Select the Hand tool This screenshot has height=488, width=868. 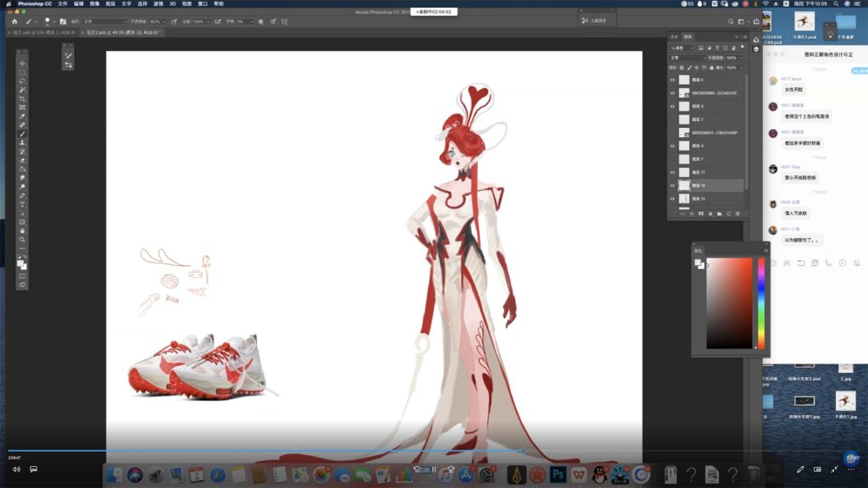click(23, 230)
